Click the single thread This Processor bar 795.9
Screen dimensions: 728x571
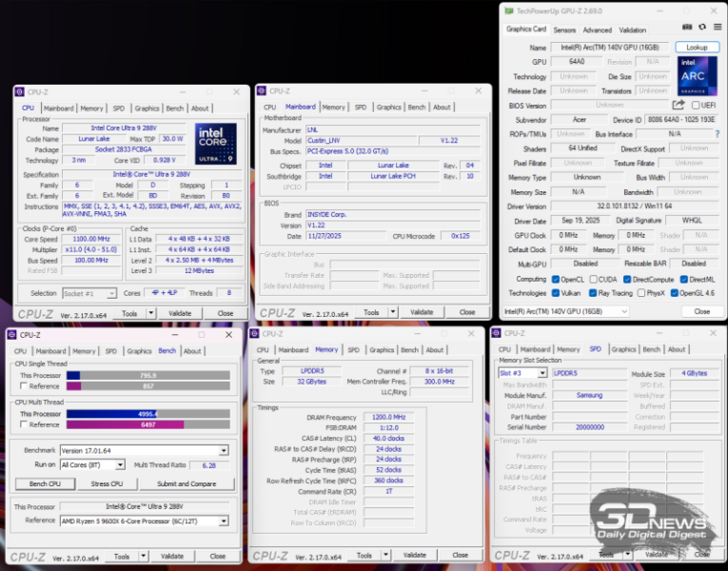[x=148, y=376]
